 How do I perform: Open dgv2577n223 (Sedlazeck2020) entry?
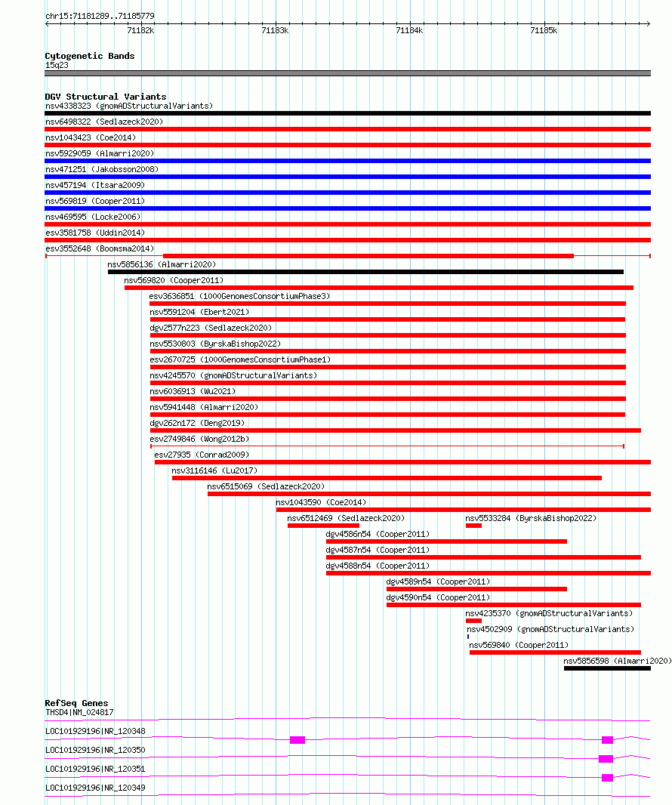211,328
